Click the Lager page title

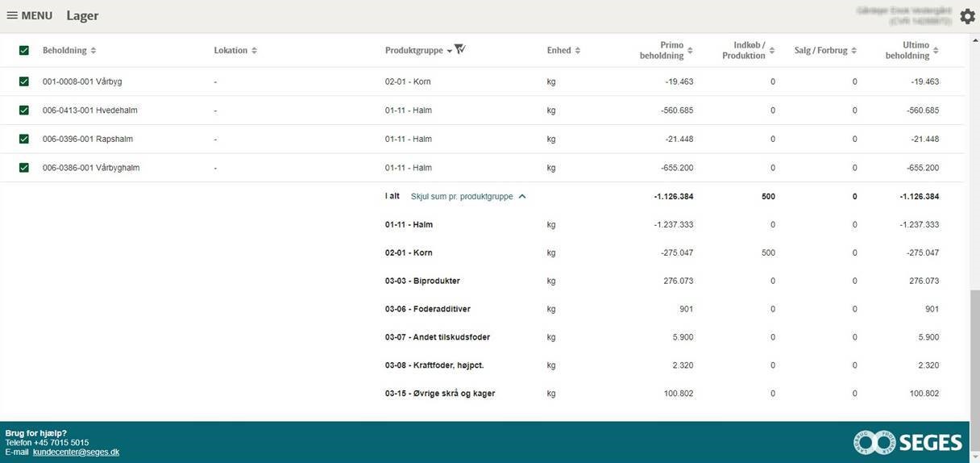click(82, 15)
